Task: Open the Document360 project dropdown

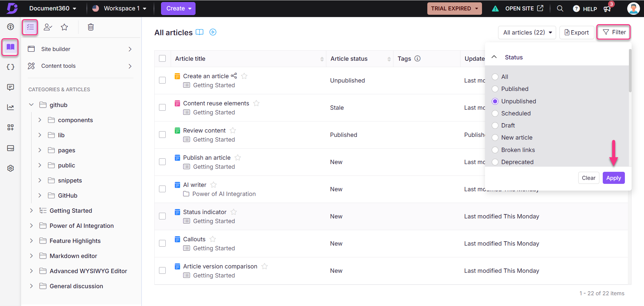Action: coord(53,8)
